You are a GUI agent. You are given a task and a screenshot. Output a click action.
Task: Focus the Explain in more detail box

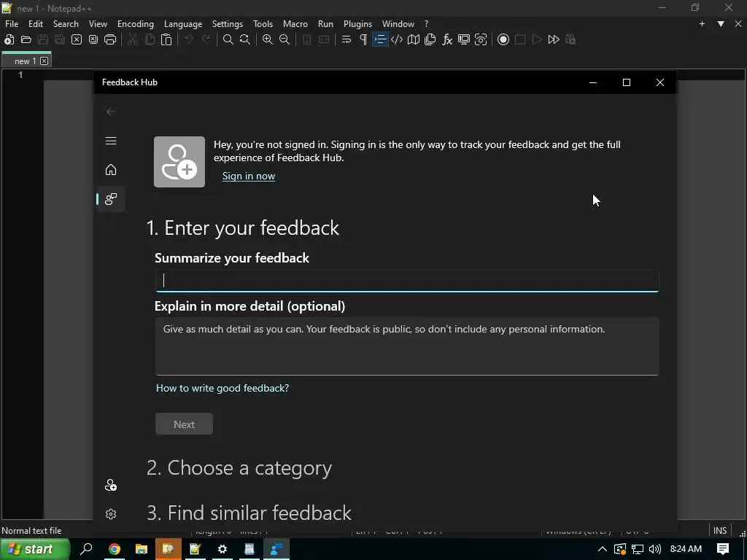407,346
